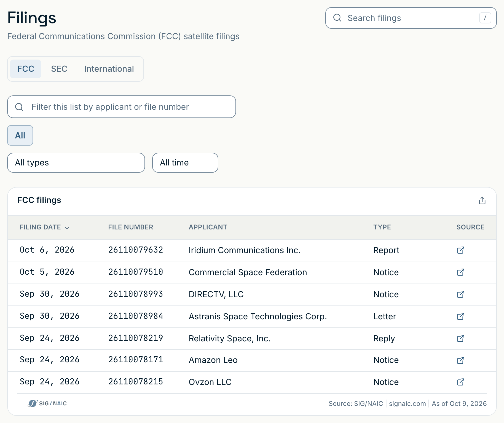504x423 pixels.
Task: Click the slash shortcut badge in search
Action: coord(485,18)
